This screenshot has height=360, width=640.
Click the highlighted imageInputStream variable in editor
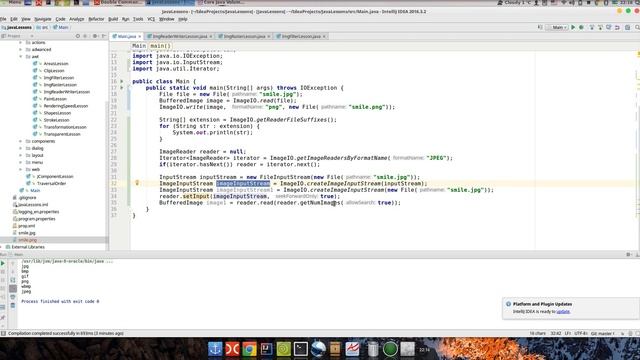(243, 184)
